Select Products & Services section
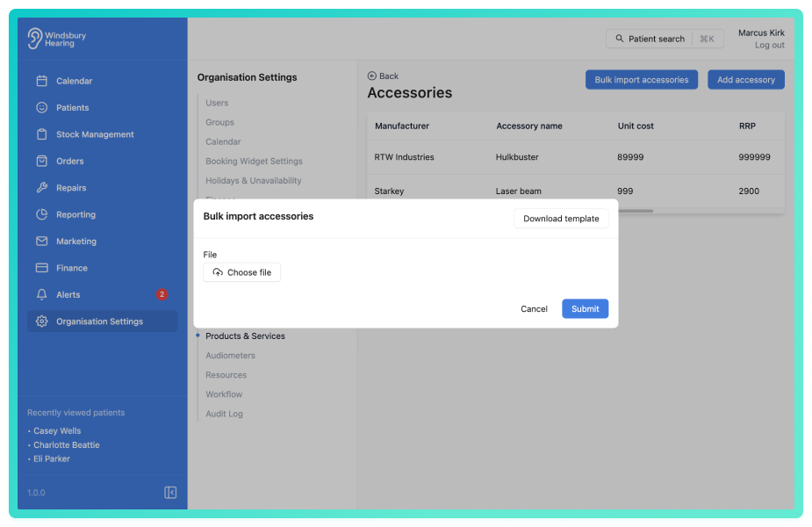 point(245,336)
